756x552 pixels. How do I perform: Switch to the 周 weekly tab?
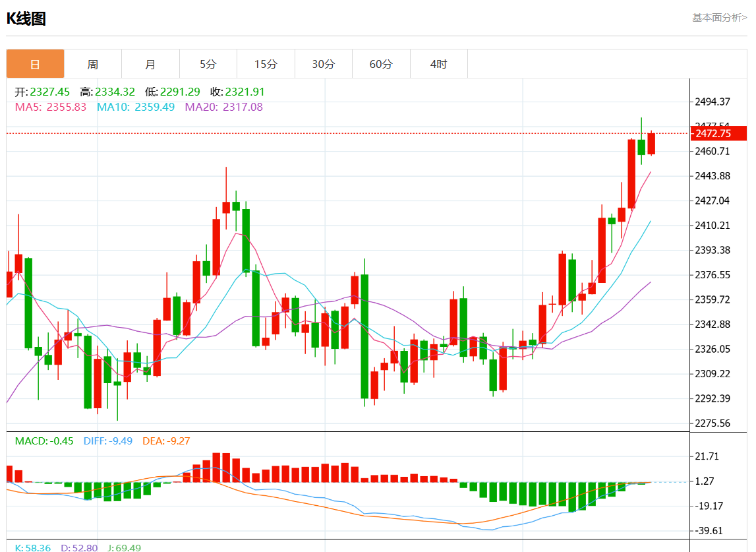coord(93,64)
